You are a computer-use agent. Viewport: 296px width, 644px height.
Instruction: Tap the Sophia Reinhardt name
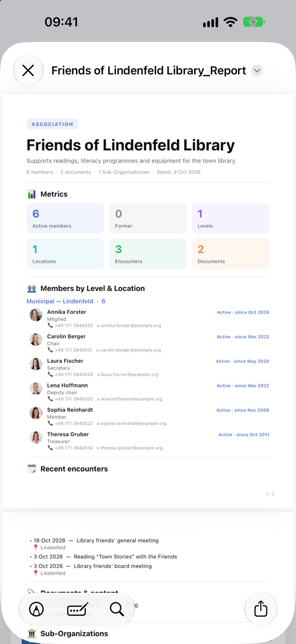tap(70, 410)
